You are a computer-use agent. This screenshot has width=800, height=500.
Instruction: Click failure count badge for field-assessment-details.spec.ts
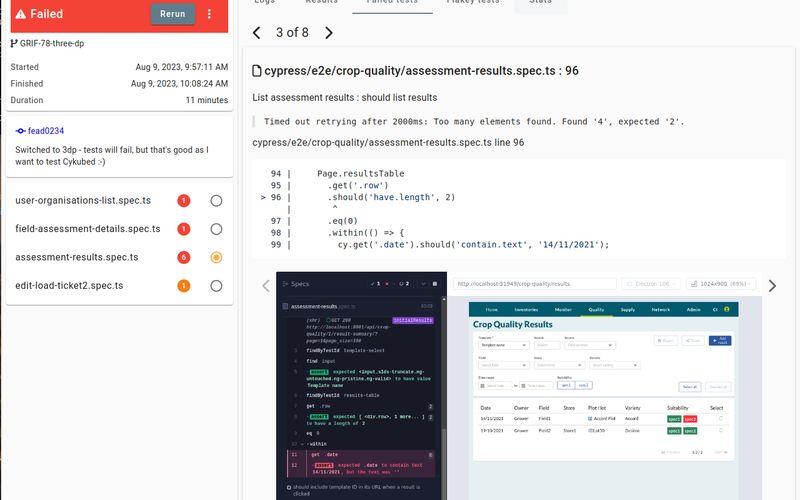(x=184, y=229)
